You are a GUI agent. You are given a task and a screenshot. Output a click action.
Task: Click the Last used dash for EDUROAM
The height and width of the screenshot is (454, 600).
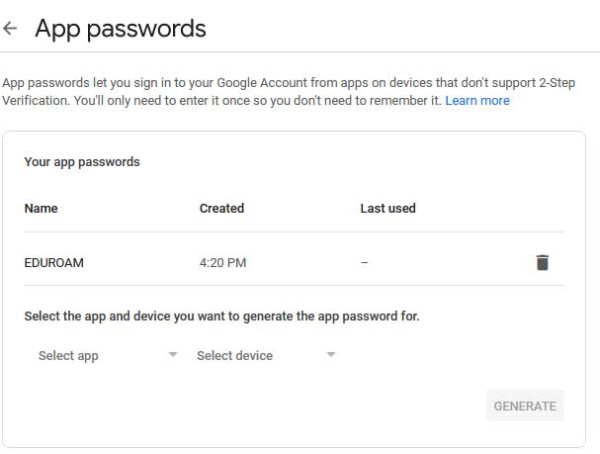click(x=364, y=263)
